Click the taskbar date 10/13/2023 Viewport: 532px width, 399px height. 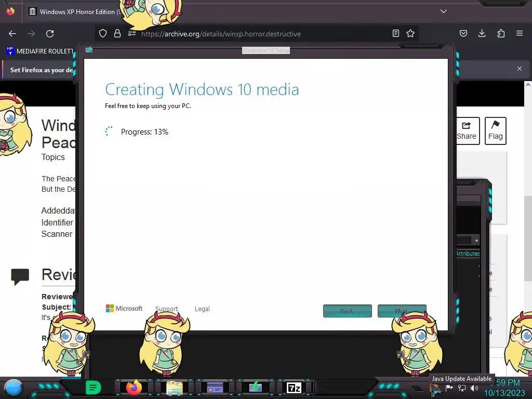tap(504, 393)
